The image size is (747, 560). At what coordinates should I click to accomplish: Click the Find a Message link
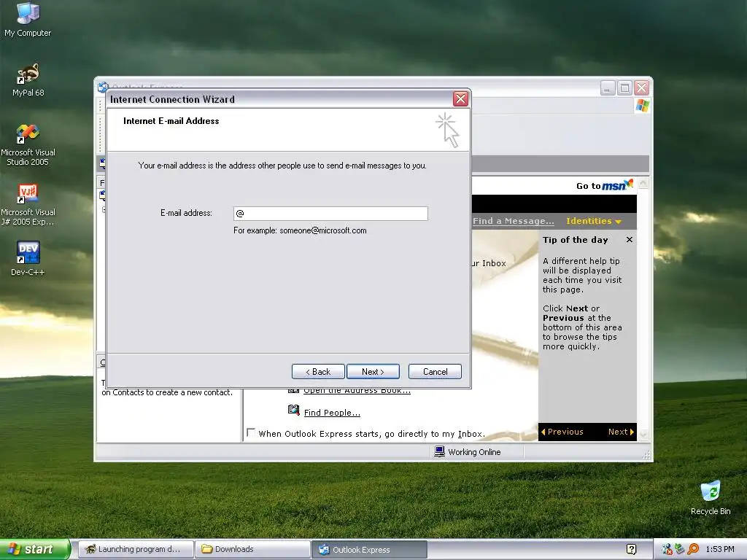[x=513, y=221]
